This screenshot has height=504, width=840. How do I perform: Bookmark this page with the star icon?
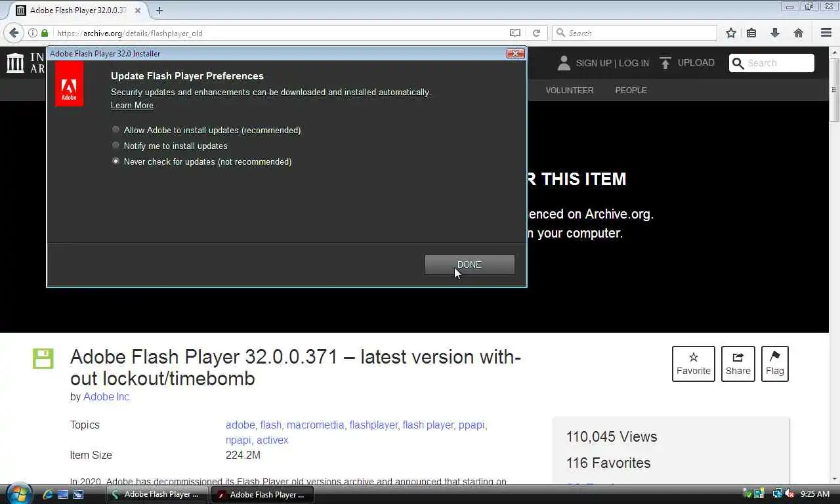pyautogui.click(x=730, y=33)
